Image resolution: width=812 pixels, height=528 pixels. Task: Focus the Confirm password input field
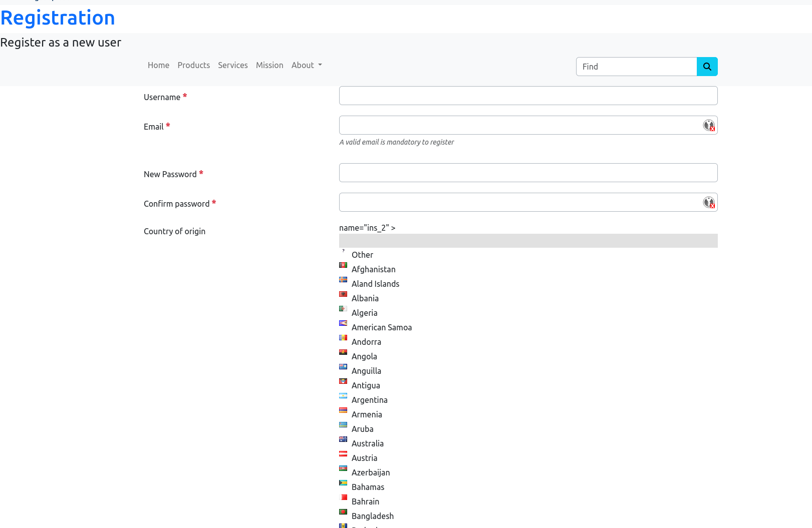pos(528,202)
